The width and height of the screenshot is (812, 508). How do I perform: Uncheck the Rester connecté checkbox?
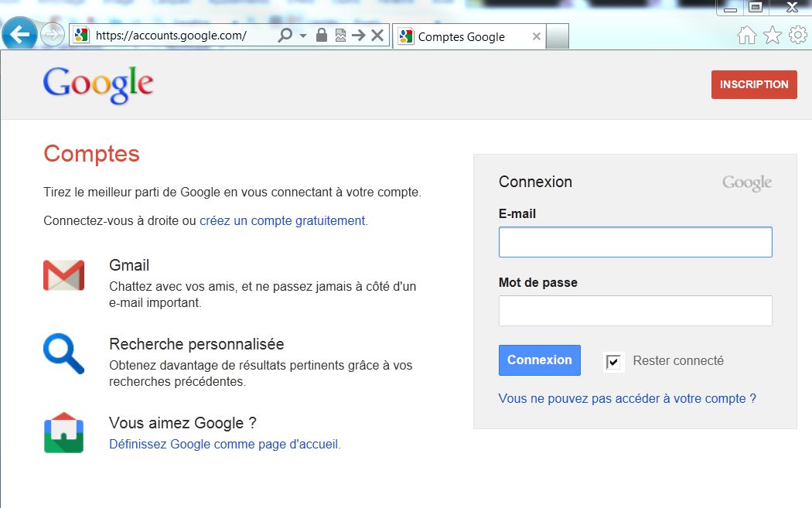(613, 361)
